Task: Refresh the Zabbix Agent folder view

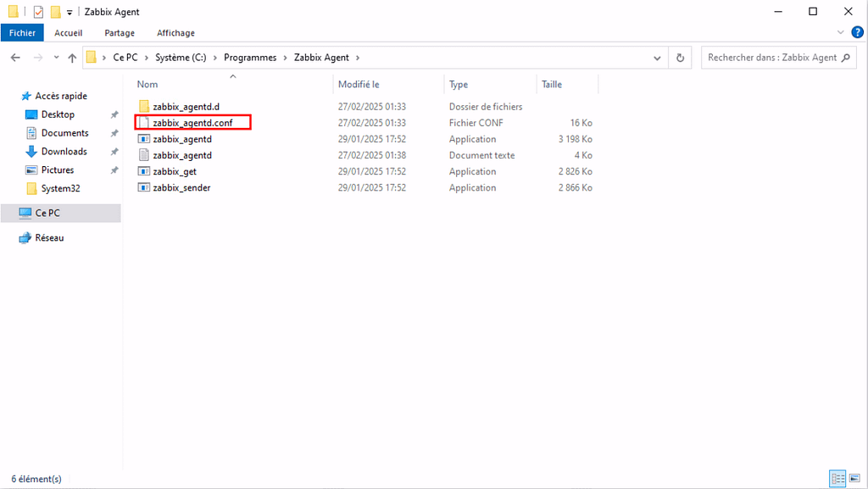Action: click(680, 58)
